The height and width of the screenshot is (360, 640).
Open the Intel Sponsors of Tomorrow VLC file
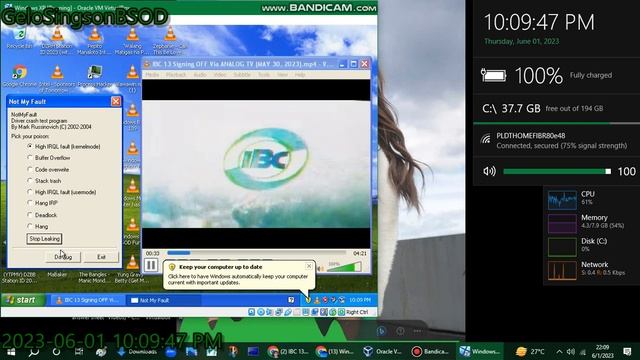pos(57,79)
